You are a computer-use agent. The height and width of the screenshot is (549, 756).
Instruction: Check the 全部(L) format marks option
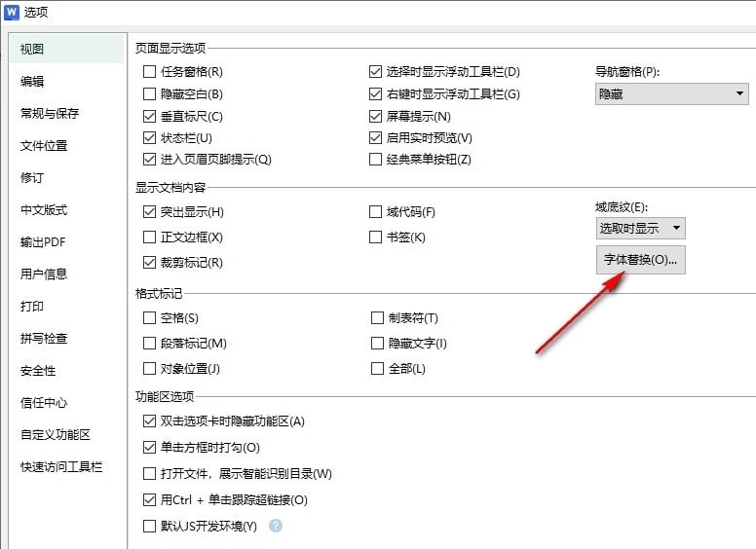[377, 368]
